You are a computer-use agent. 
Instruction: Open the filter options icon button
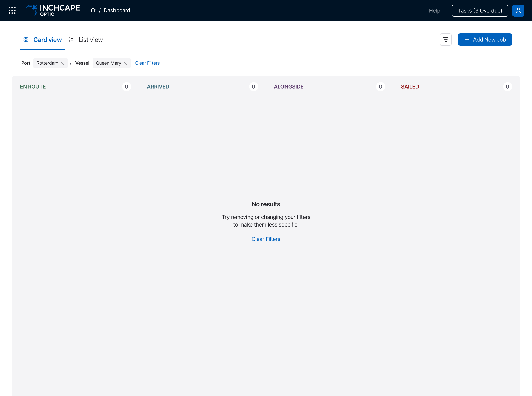pyautogui.click(x=446, y=40)
